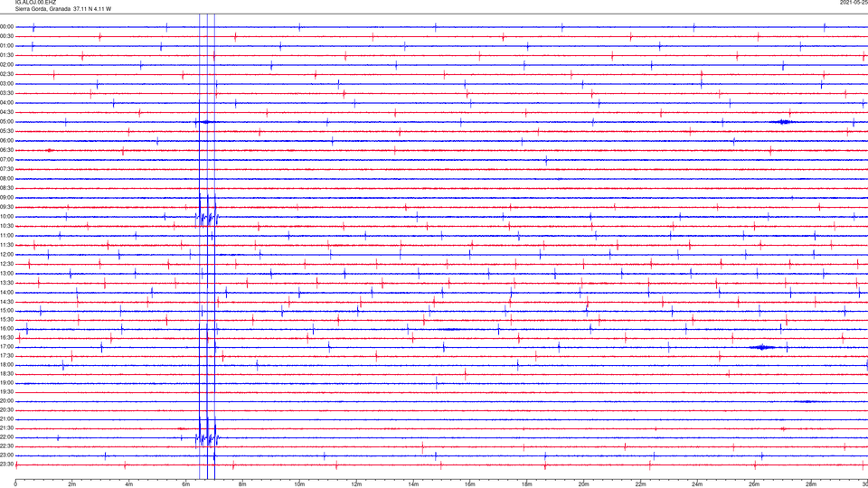
Task: Click the 2m tick on the minute axis
Action: (x=72, y=484)
